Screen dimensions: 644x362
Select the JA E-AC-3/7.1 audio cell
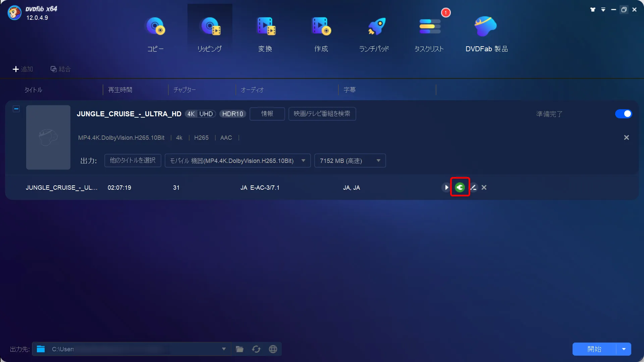point(260,188)
